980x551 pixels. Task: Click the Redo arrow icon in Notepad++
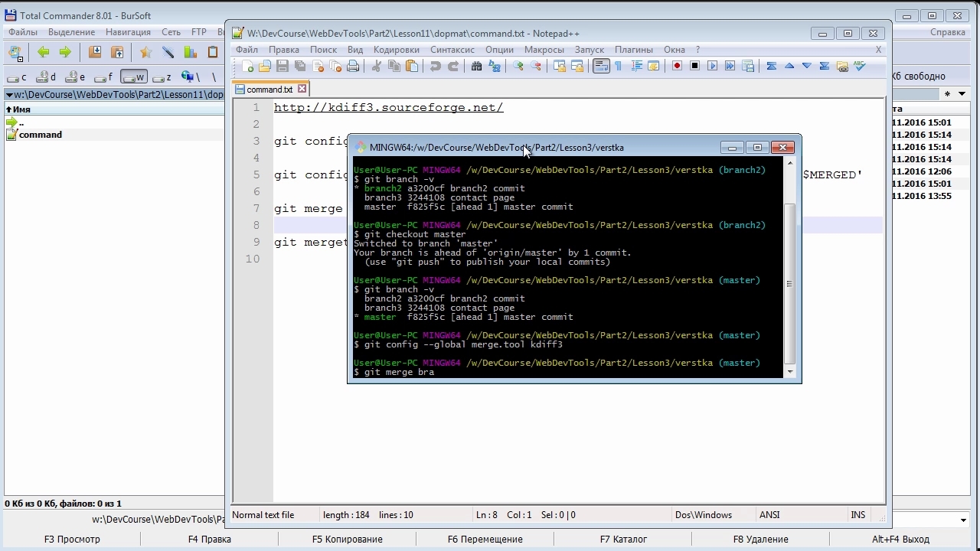coord(452,67)
